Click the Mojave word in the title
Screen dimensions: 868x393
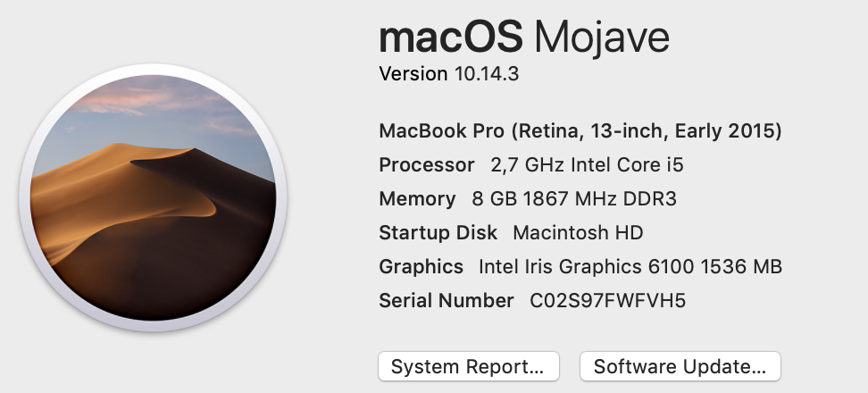602,38
